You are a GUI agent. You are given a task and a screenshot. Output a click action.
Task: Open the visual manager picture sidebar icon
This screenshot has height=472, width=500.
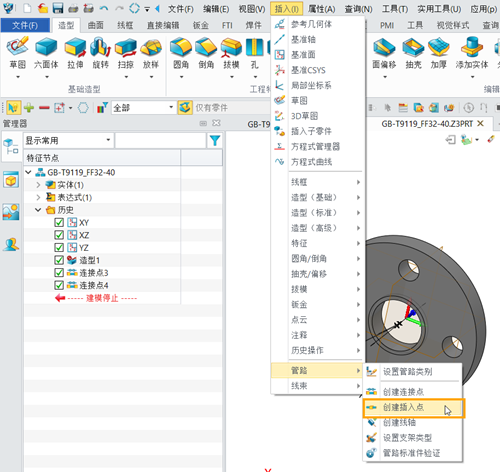coord(11,212)
